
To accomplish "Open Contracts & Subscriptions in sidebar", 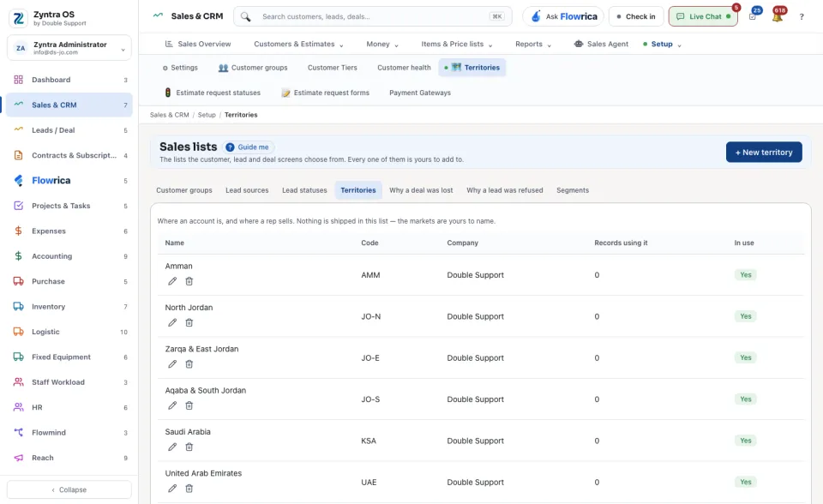I will click(x=69, y=155).
